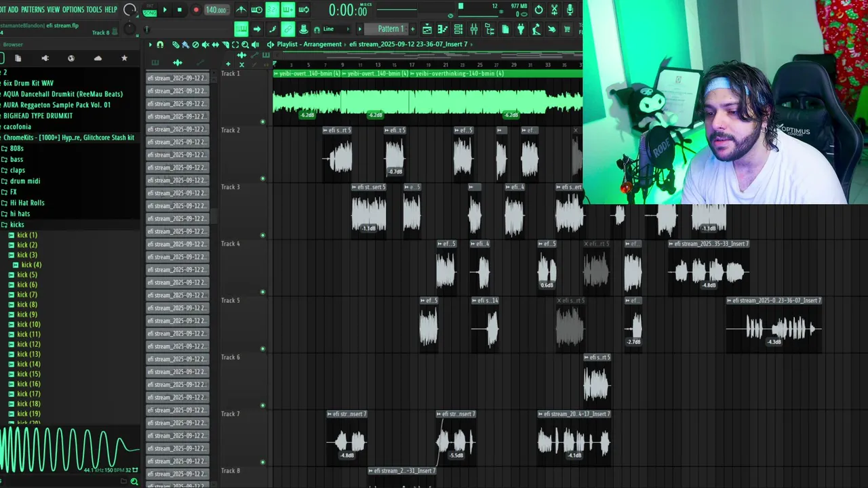The image size is (868, 488).
Task: Select the Paint brush tool in playlist
Action: tap(185, 44)
